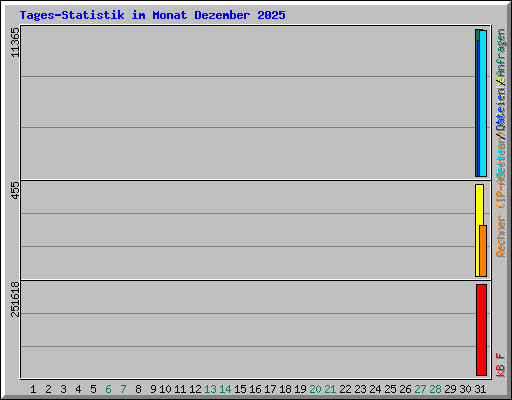Click the blue Dateien legend label
Viewport: 512px width, 400px height.
pyautogui.click(x=501, y=108)
